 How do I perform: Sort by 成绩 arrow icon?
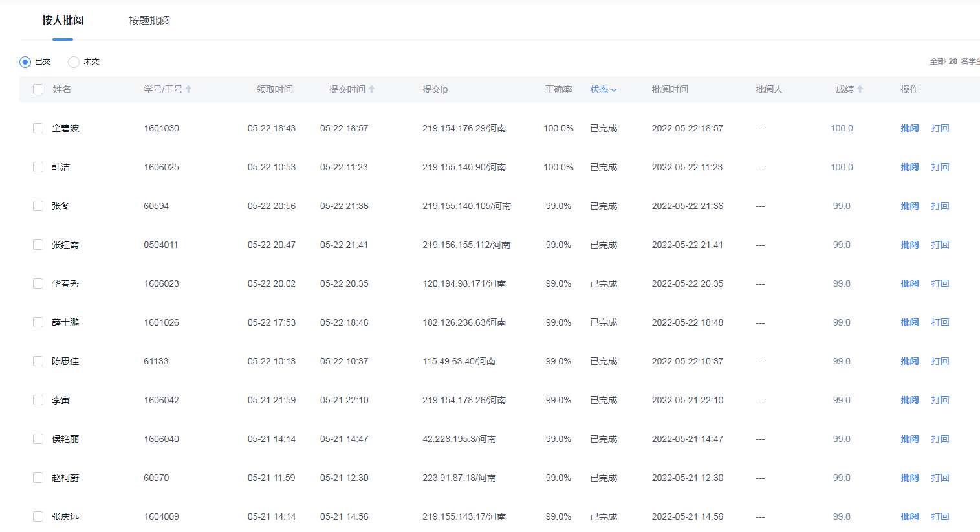tap(860, 89)
